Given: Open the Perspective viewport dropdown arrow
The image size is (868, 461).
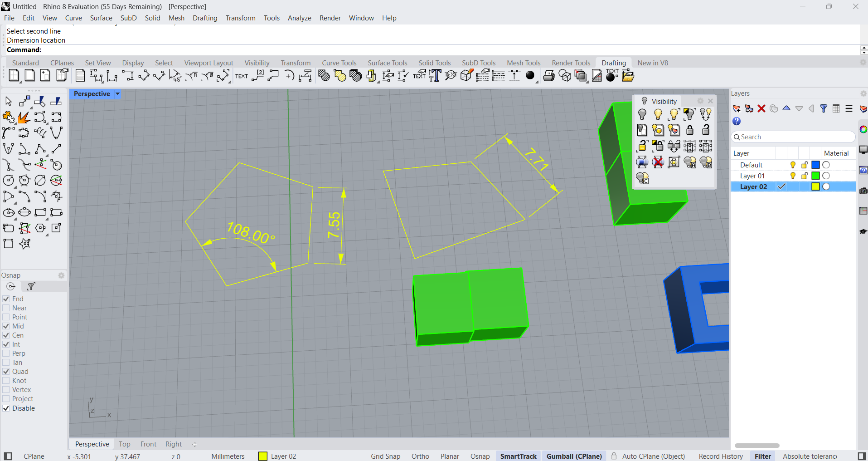Looking at the screenshot, I should click(x=117, y=94).
